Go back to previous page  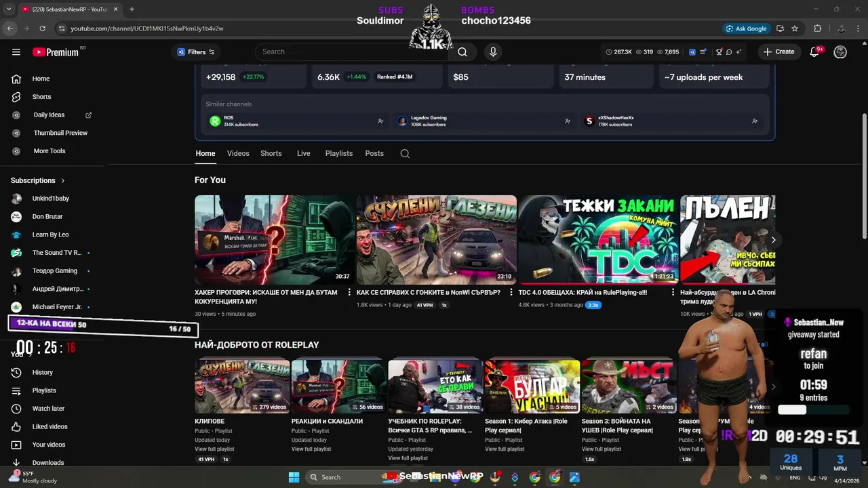[x=10, y=28]
